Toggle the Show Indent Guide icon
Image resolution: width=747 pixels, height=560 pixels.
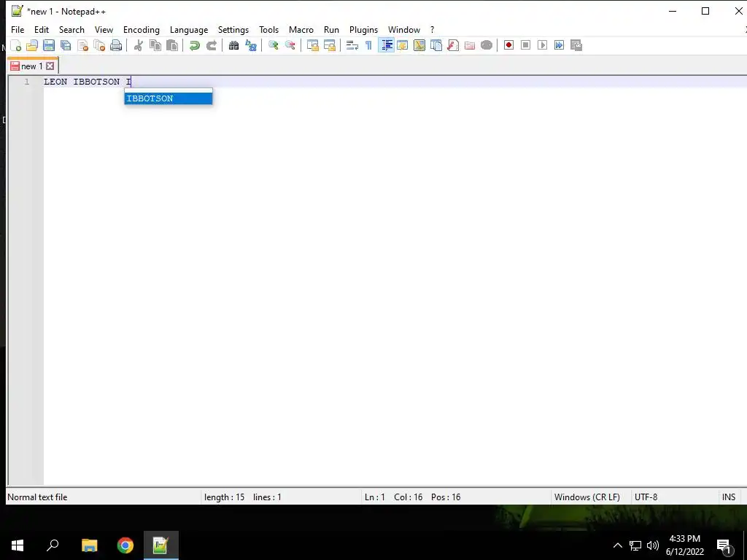coord(387,46)
